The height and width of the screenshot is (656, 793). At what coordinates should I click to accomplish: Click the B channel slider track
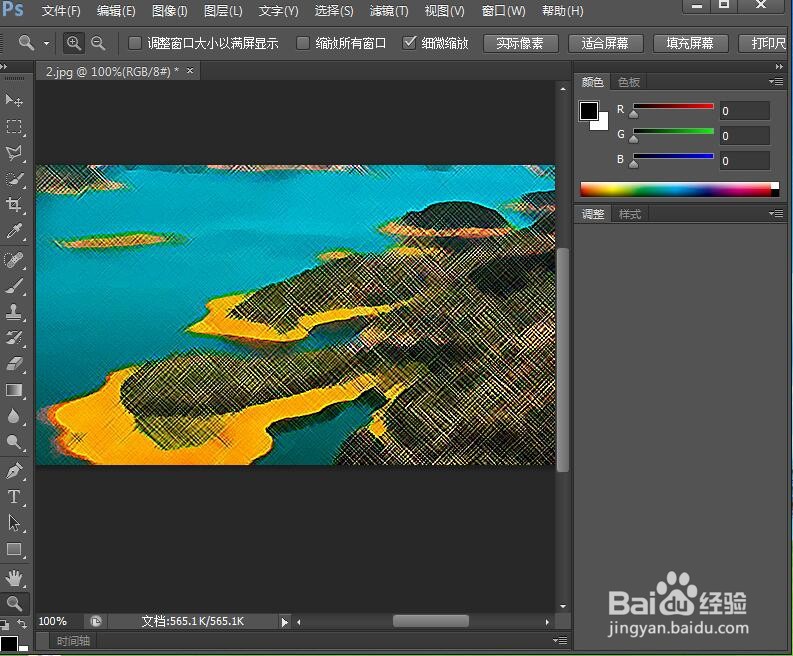coord(673,156)
